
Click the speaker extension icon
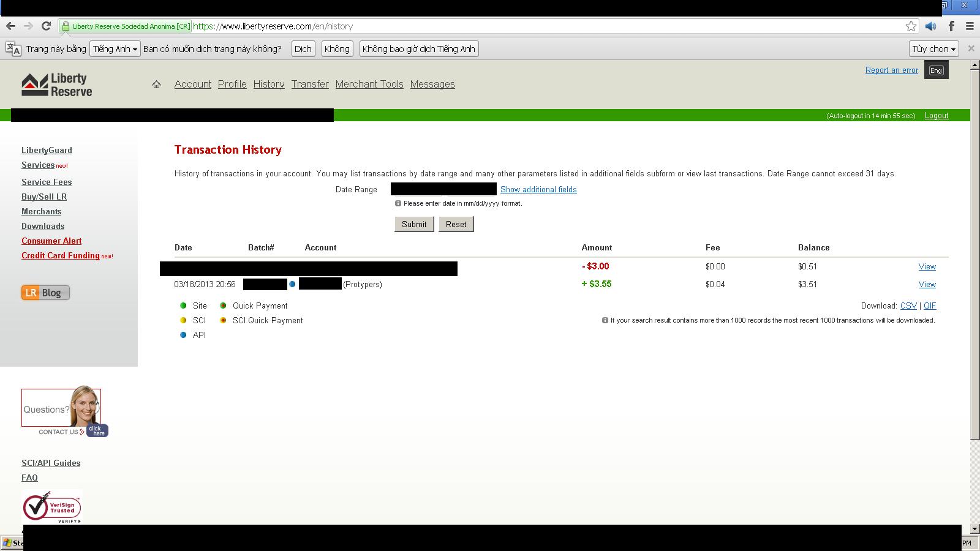coord(930,26)
